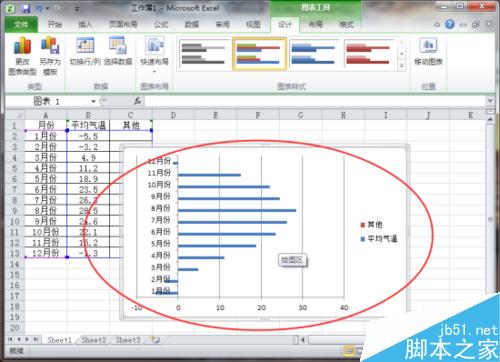Select cell A7 containing 6月份
The image size is (500, 362).
46,190
